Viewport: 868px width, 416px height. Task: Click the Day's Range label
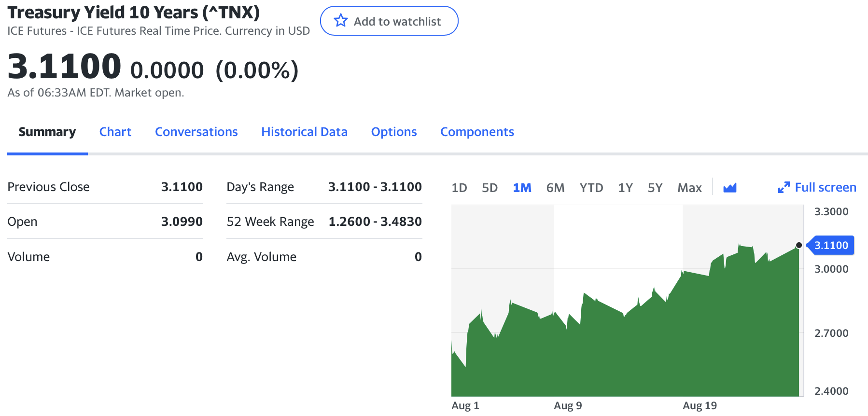pos(260,187)
